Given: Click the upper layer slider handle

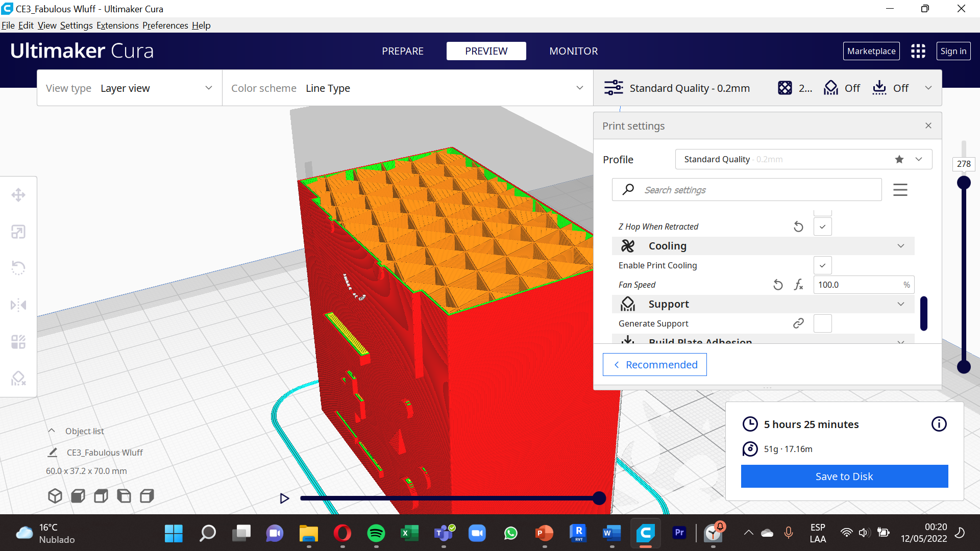Looking at the screenshot, I should (x=964, y=183).
